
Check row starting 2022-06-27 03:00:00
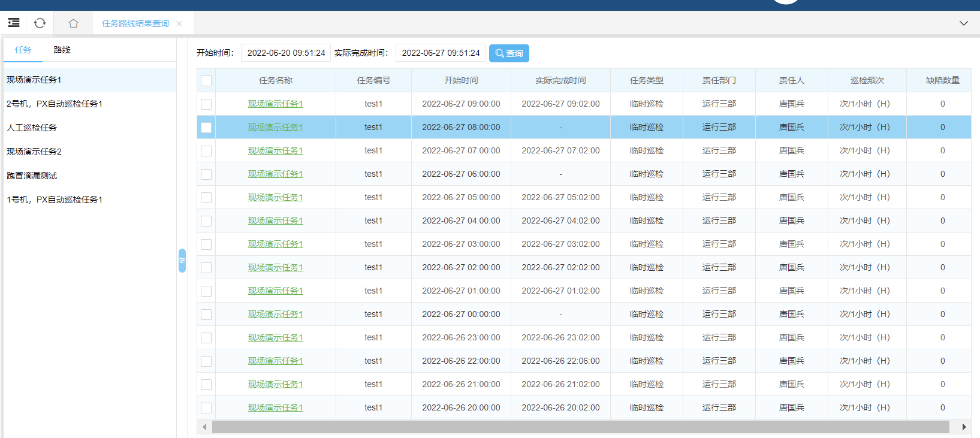(x=206, y=244)
